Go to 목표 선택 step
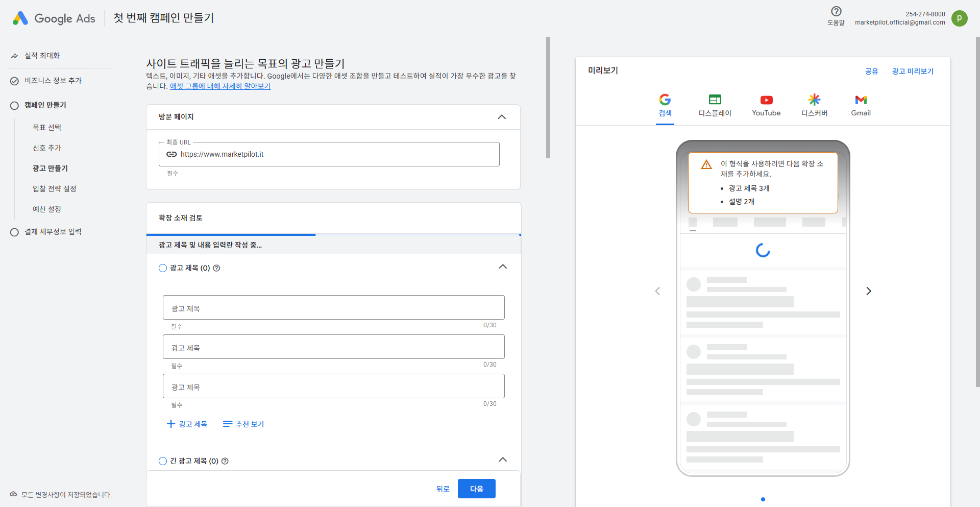Screen dimensions: 980x507 coord(47,128)
